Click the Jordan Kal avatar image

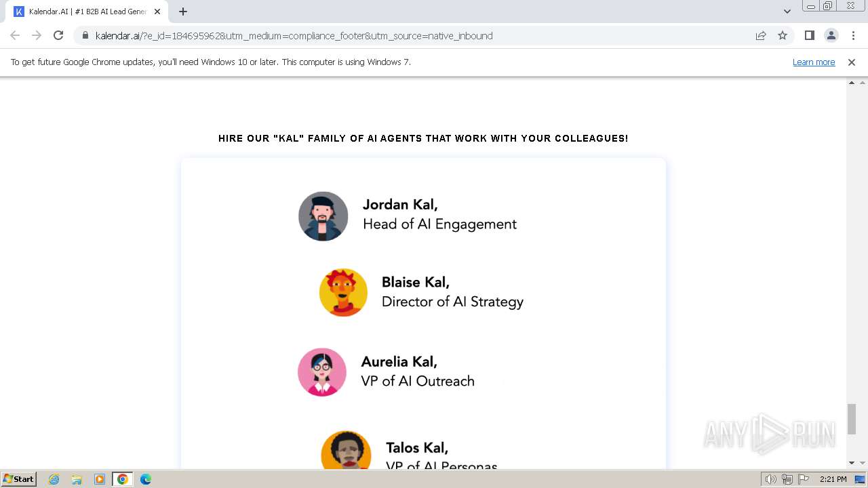323,216
